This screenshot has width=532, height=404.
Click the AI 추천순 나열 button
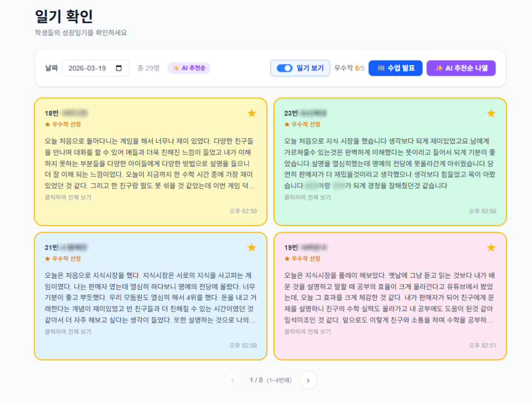pos(461,68)
